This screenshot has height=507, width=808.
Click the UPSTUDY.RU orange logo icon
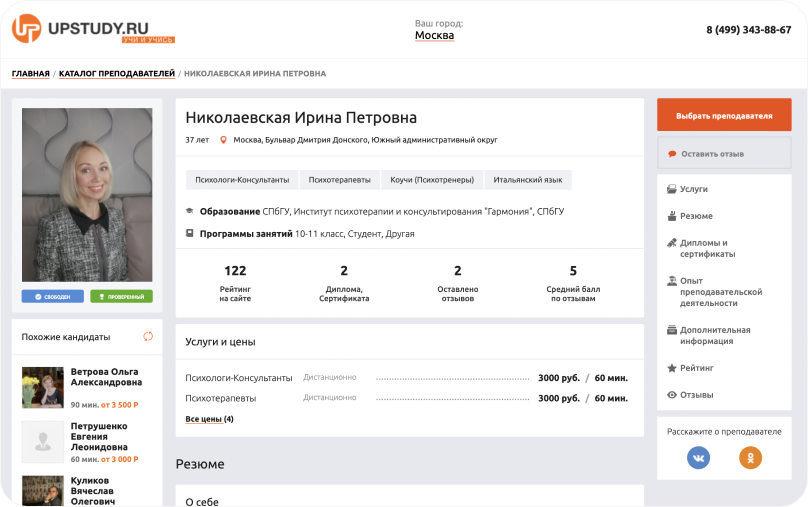tap(26, 28)
